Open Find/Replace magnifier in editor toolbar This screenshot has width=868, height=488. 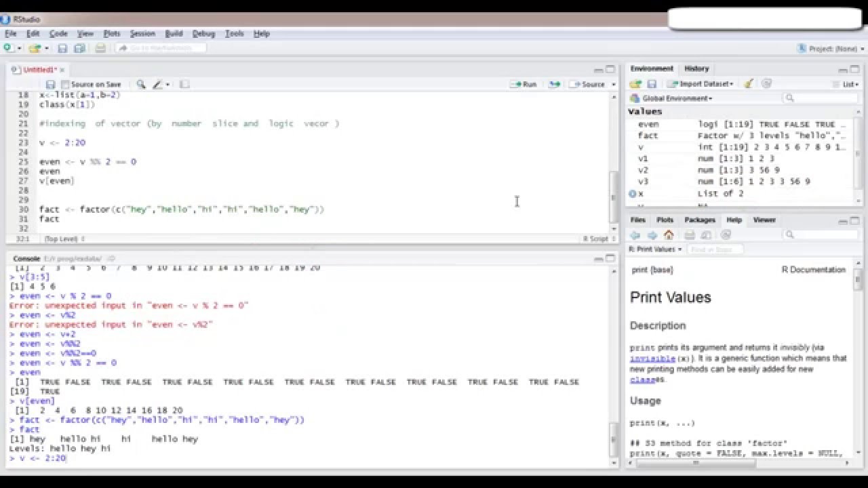click(x=141, y=85)
